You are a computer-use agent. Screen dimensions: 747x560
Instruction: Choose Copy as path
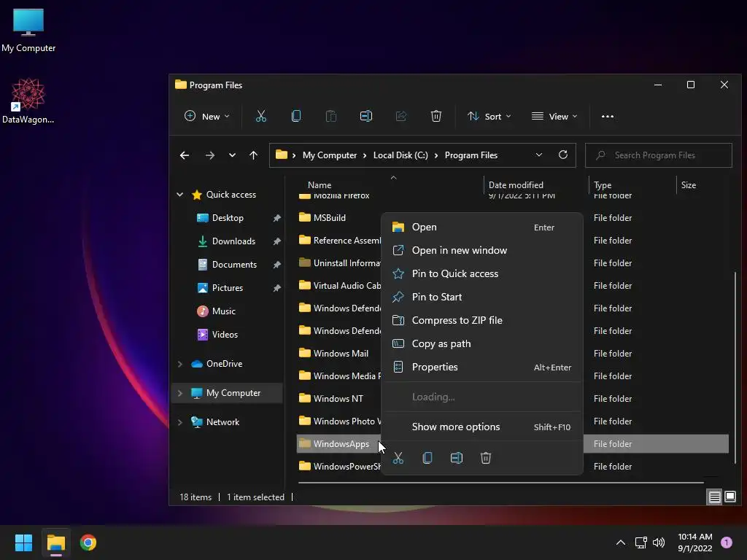(x=482, y=344)
